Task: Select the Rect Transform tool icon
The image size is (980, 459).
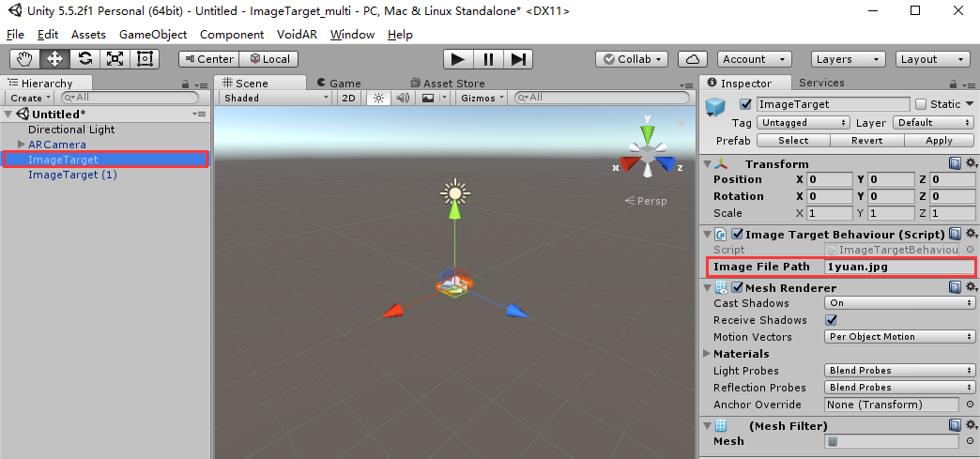Action: (145, 59)
